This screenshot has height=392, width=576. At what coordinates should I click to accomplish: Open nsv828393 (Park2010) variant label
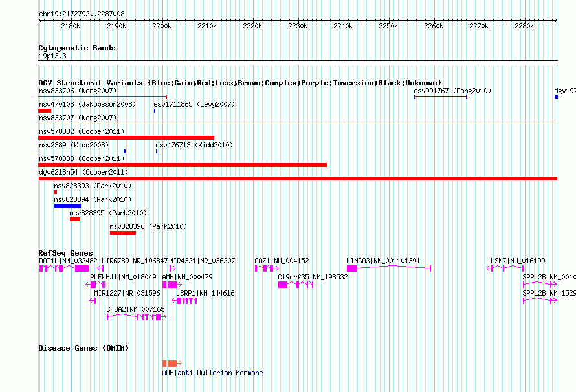(x=93, y=186)
